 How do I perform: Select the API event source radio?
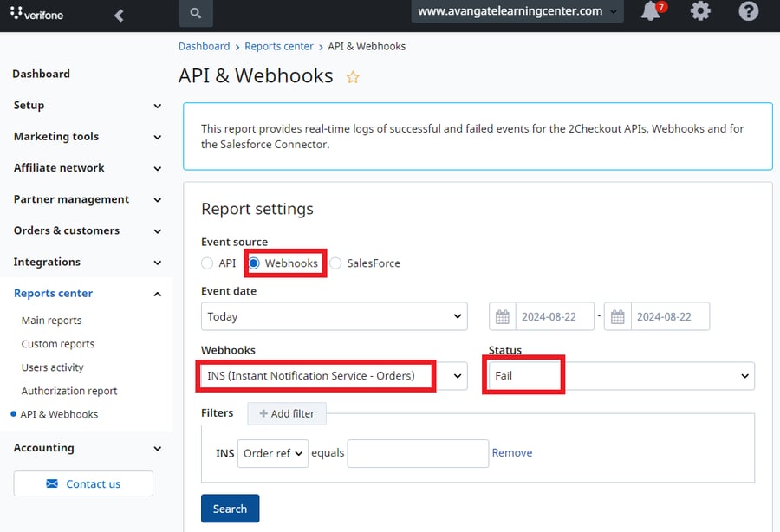207,263
